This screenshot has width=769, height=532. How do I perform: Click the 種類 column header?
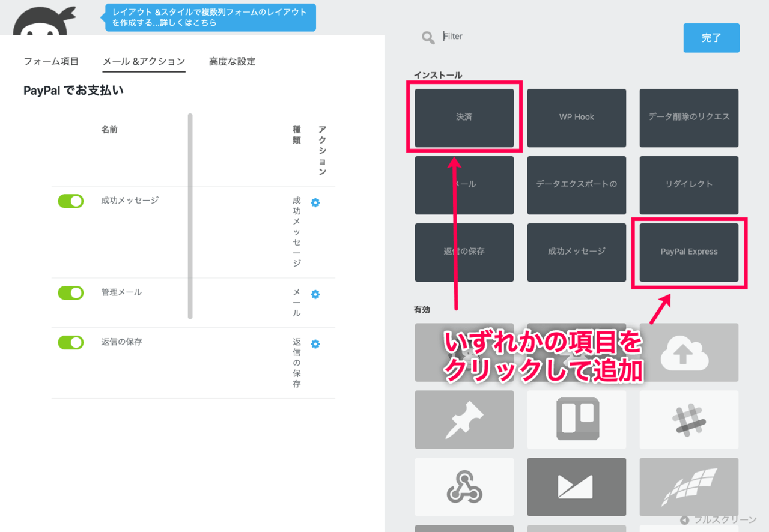(296, 135)
